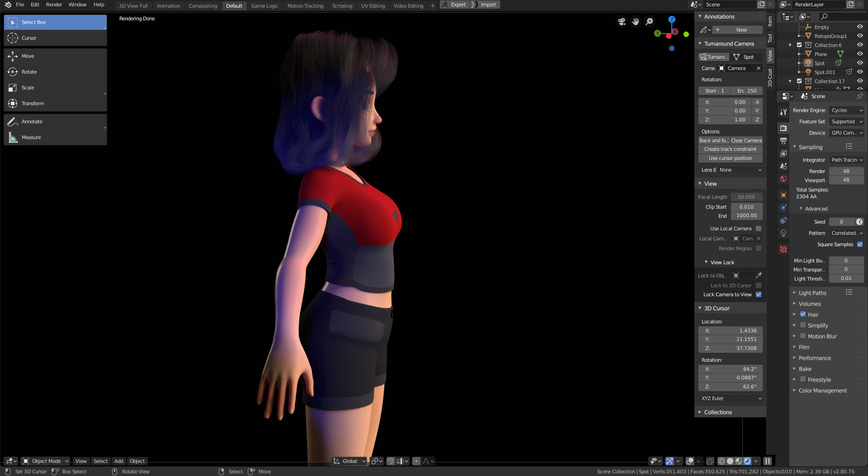Enable the Motion Blur checkbox

pyautogui.click(x=803, y=336)
